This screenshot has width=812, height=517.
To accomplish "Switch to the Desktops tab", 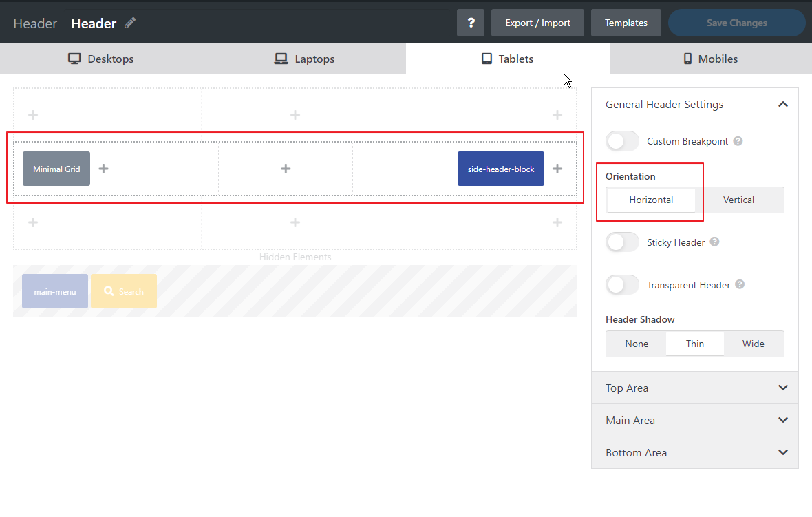I will (x=101, y=59).
